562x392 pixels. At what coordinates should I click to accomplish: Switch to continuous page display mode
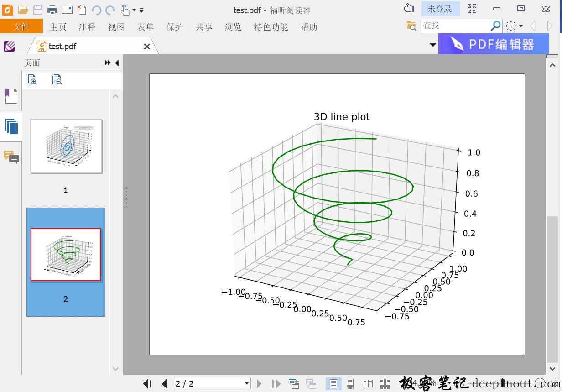349,383
